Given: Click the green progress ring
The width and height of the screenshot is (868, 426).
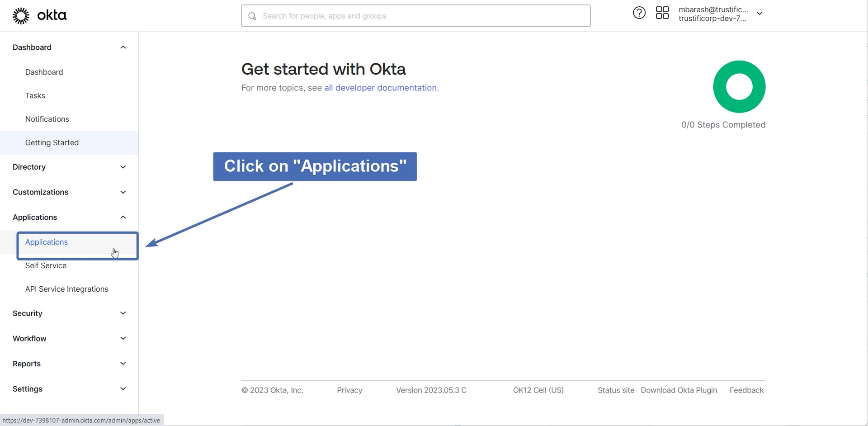Looking at the screenshot, I should coord(739,87).
